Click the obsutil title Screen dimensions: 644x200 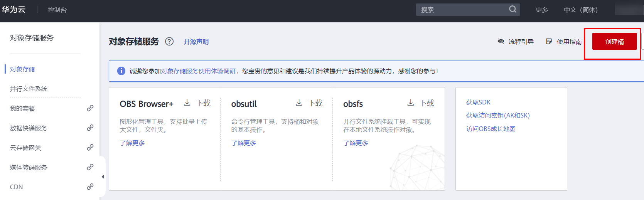click(x=244, y=104)
